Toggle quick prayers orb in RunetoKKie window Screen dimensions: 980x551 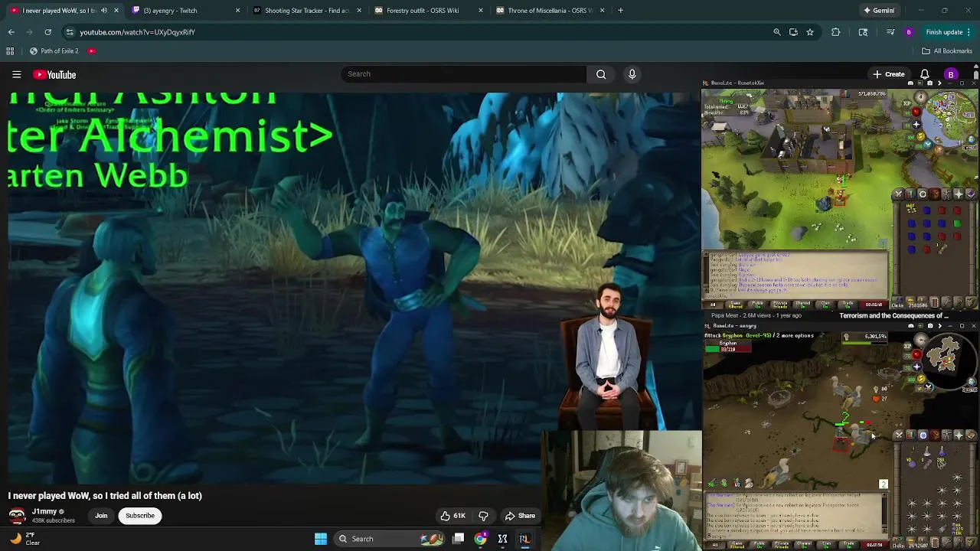point(916,125)
